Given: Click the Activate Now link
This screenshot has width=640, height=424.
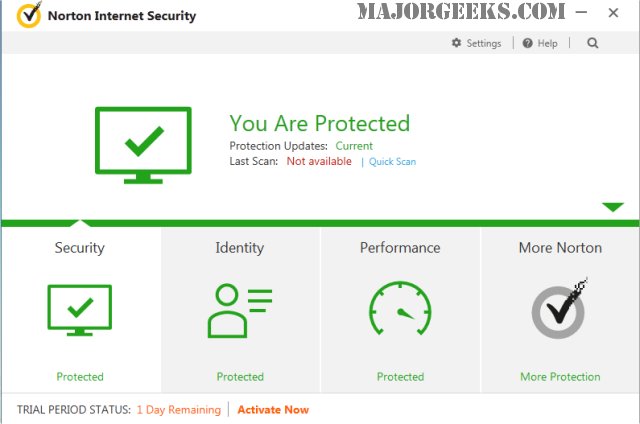Looking at the screenshot, I should coord(273,410).
